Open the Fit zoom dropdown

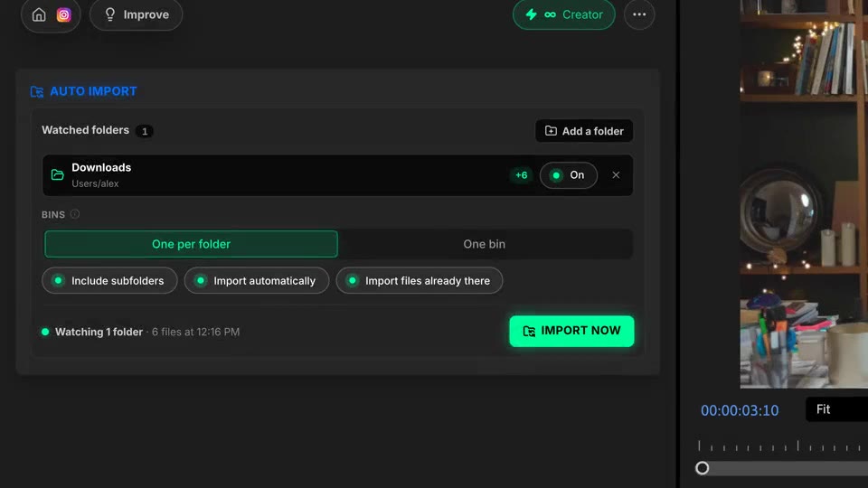[836, 409]
